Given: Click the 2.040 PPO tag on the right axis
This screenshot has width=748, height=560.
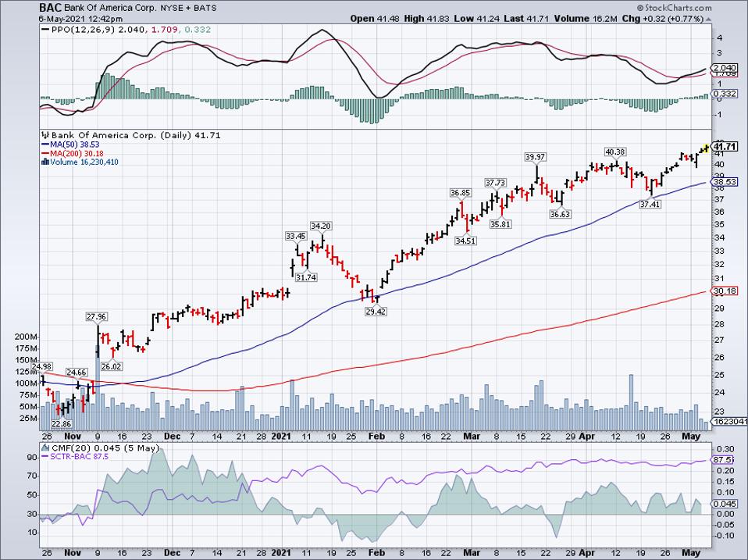Looking at the screenshot, I should [725, 68].
